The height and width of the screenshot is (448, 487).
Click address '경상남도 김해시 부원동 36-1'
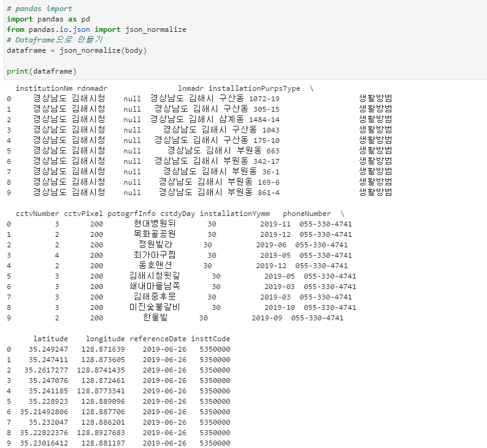tap(221, 172)
